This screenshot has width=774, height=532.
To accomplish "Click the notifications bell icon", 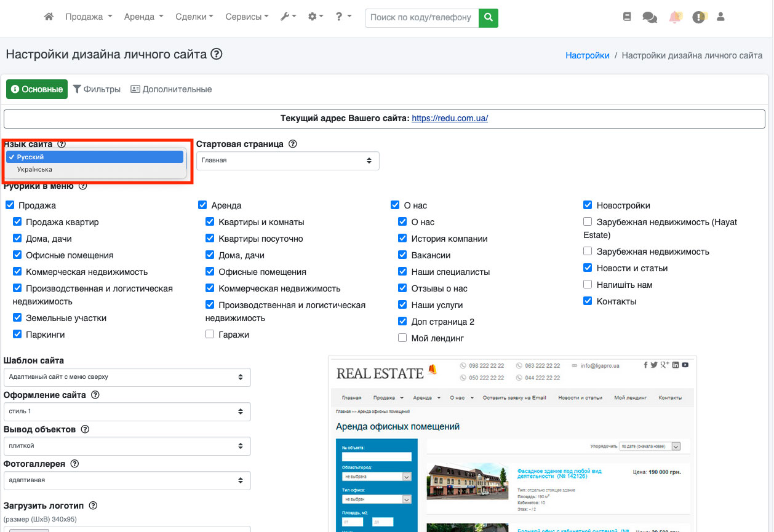I will [675, 17].
